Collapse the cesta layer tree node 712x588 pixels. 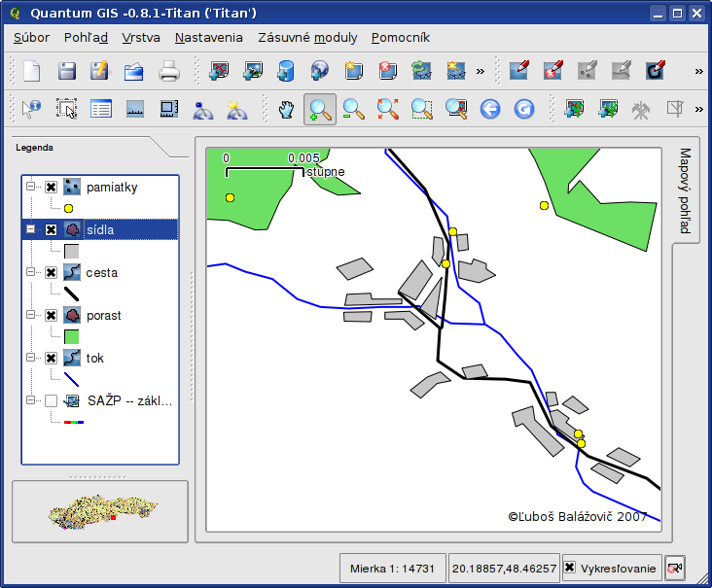[31, 272]
